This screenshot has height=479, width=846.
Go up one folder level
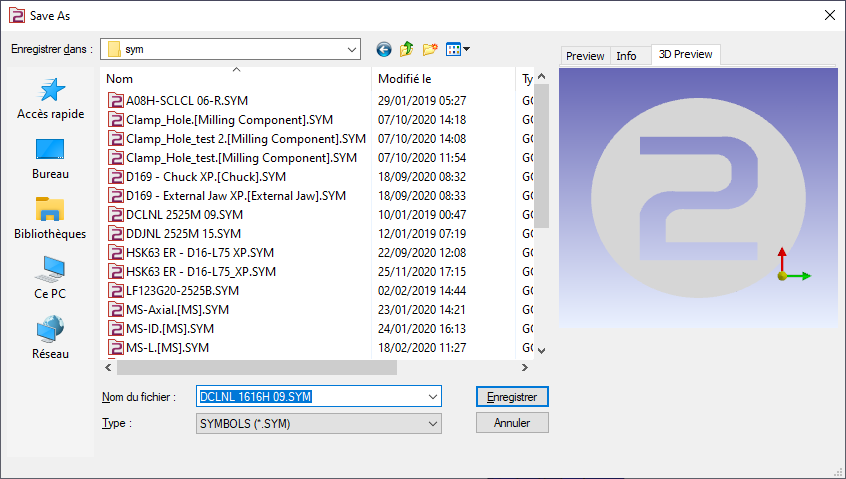click(407, 49)
